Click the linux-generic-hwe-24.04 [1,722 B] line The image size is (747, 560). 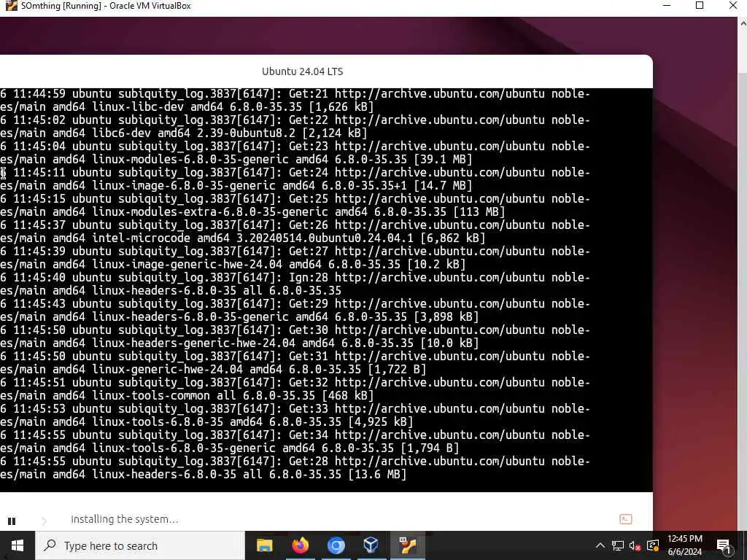pyautogui.click(x=213, y=369)
